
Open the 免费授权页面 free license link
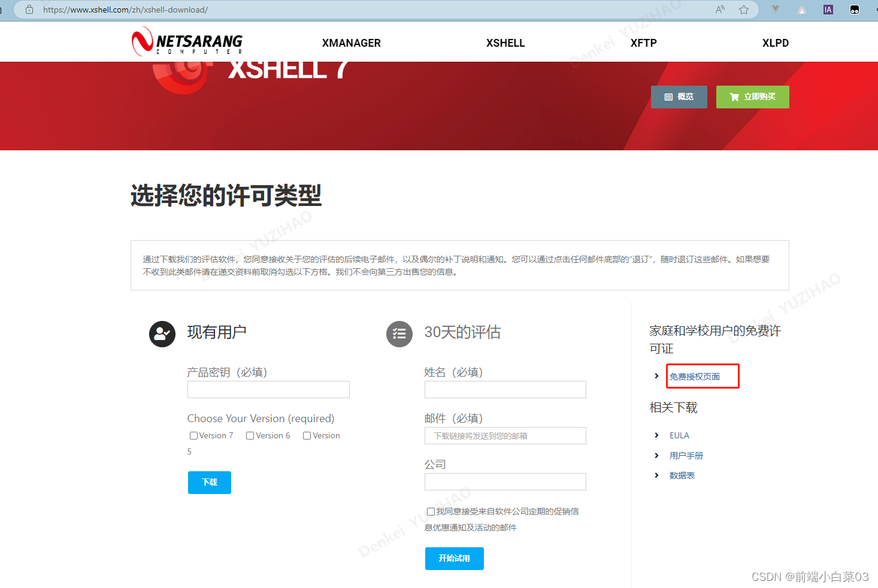coord(695,377)
